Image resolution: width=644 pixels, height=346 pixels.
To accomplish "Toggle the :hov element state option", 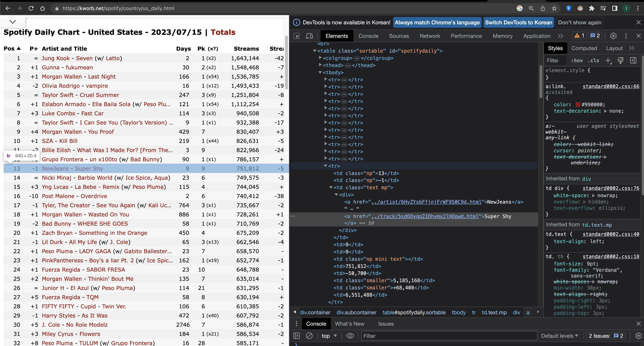I will 577,61.
